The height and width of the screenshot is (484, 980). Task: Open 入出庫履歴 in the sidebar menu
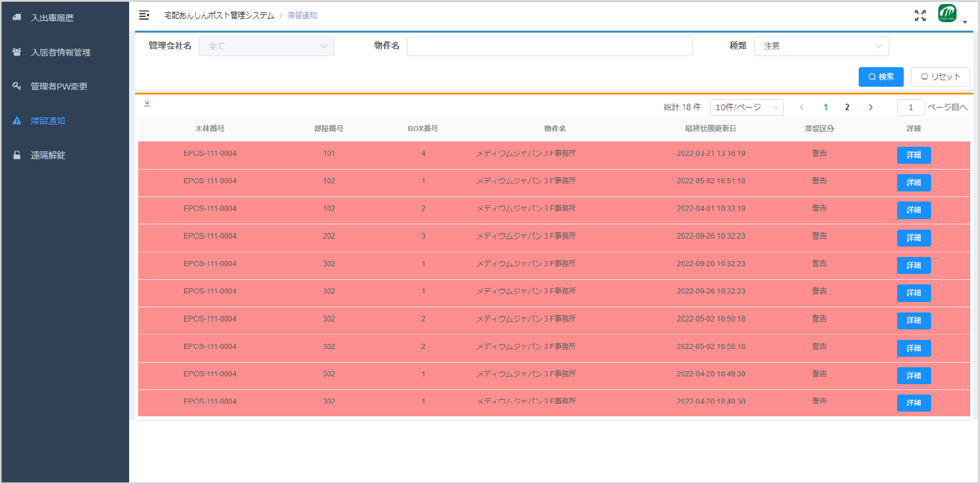(x=52, y=18)
